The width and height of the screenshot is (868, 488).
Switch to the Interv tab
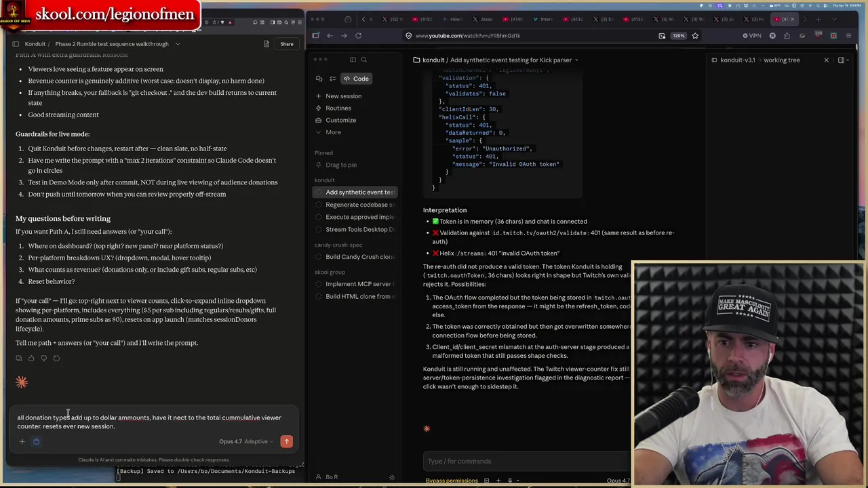click(x=542, y=19)
